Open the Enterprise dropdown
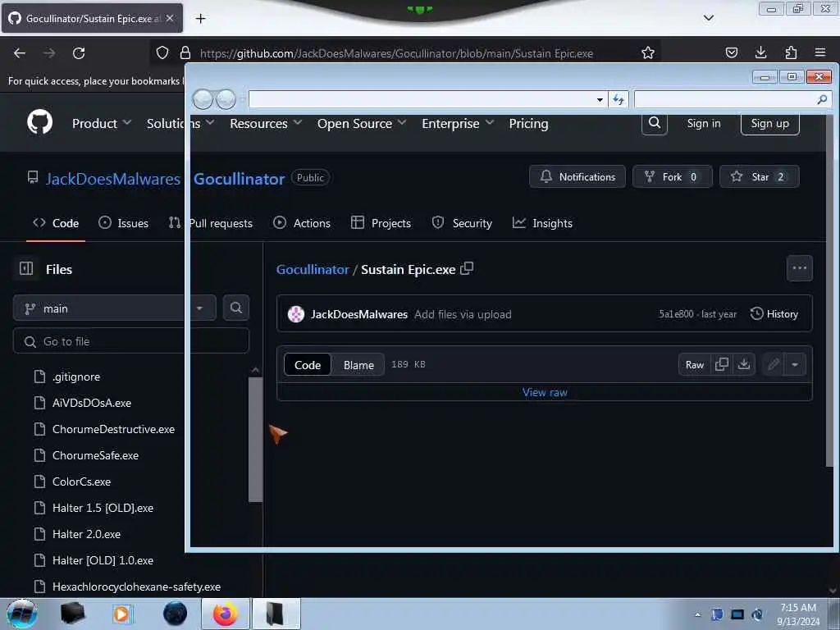The width and height of the screenshot is (840, 630). [458, 123]
